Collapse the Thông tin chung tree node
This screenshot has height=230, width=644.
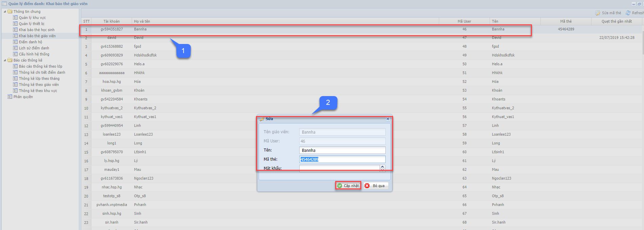[x=5, y=11]
